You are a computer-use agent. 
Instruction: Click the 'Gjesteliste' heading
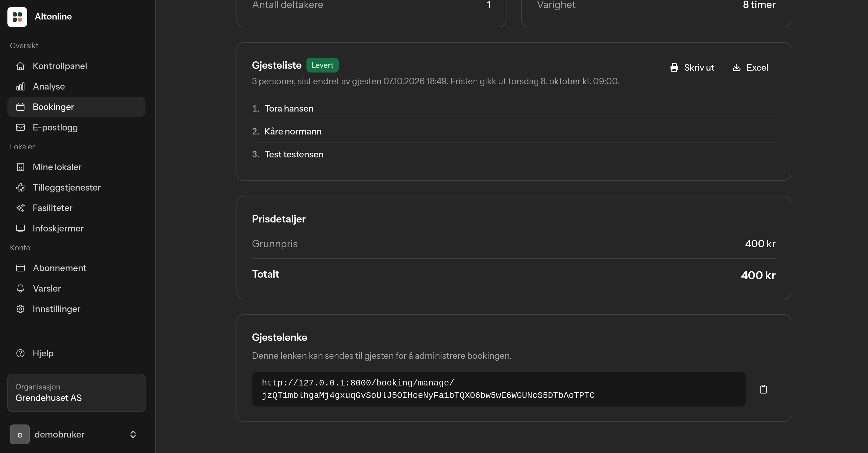pyautogui.click(x=277, y=65)
